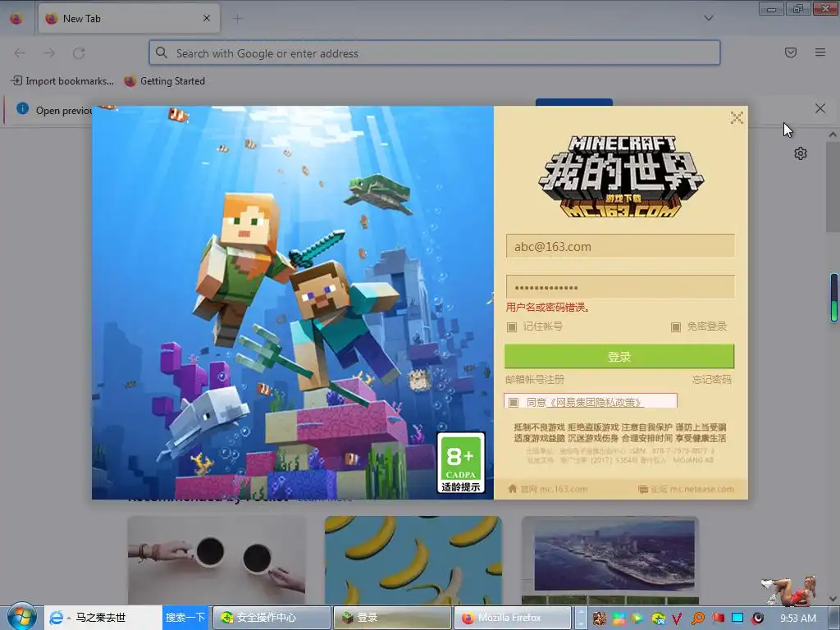Click the 9:53 AM taskbar clock

point(797,619)
